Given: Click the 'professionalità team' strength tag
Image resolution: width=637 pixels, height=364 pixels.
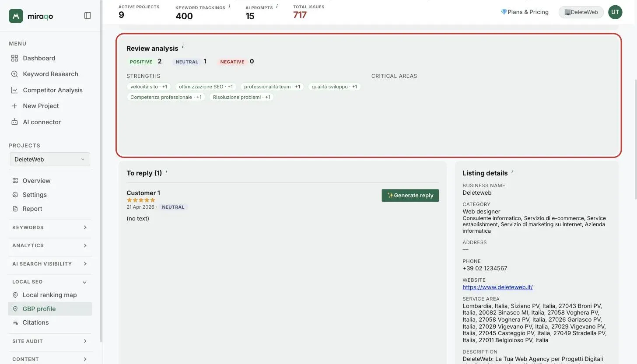Looking at the screenshot, I should point(272,87).
